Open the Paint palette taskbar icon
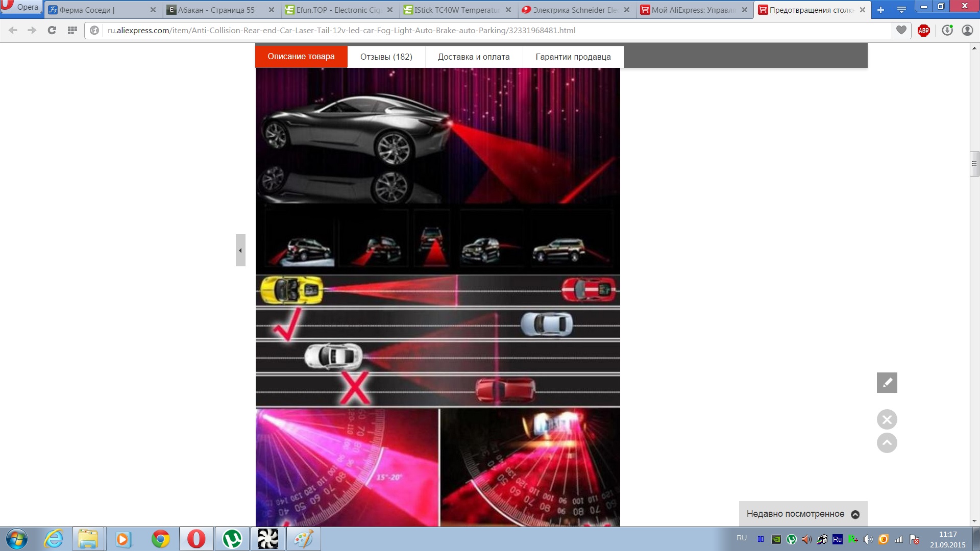Viewport: 980px width, 551px height. pyautogui.click(x=304, y=539)
